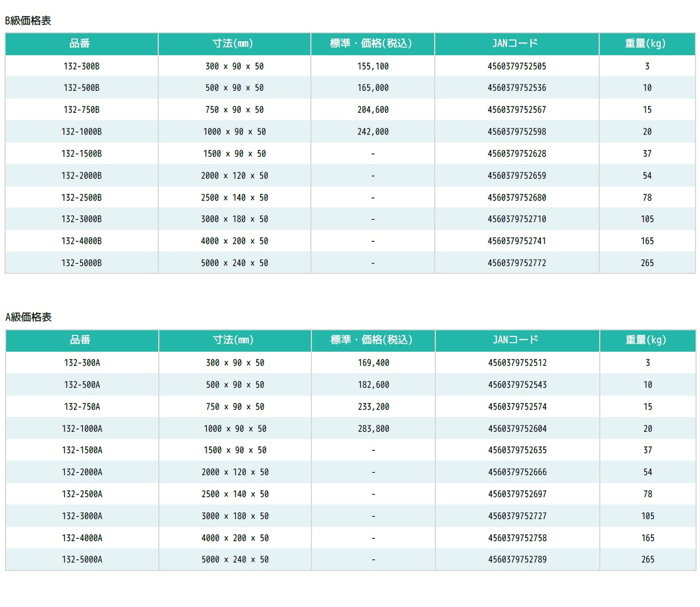Select product number 132-1000A

click(x=82, y=429)
